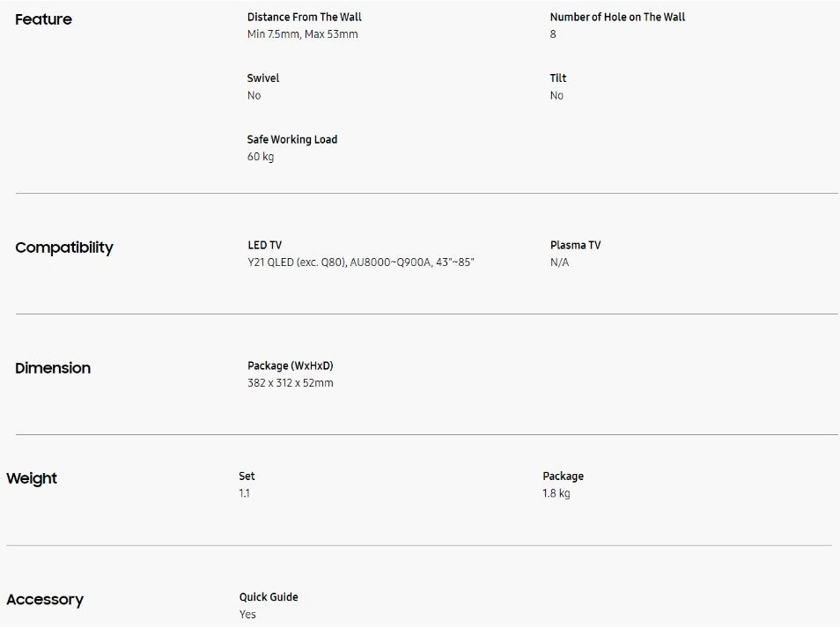Select the Swivel spec label

(x=263, y=78)
